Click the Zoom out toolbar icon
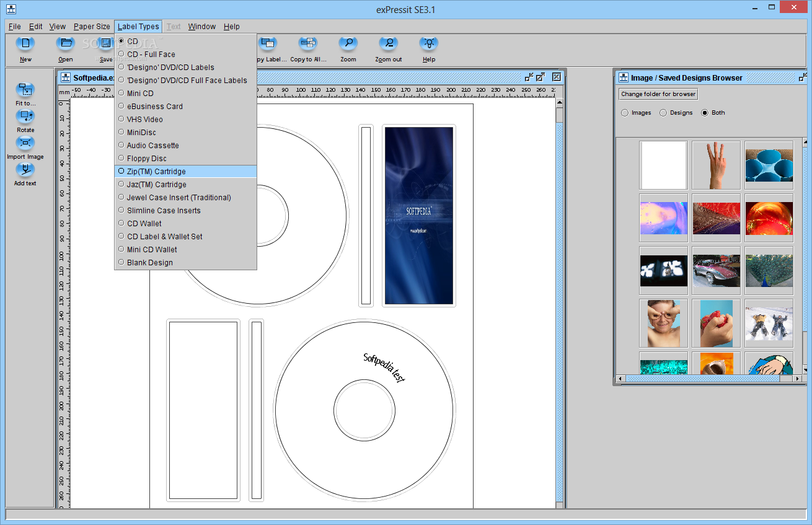This screenshot has width=812, height=525. (x=389, y=43)
